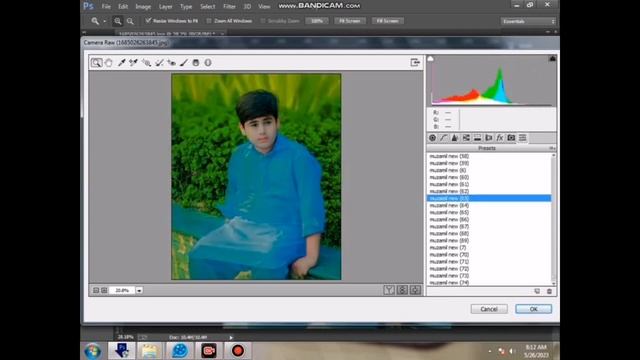
Task: Select the Zoom tool in Camera Raw toolbar
Action: point(96,62)
